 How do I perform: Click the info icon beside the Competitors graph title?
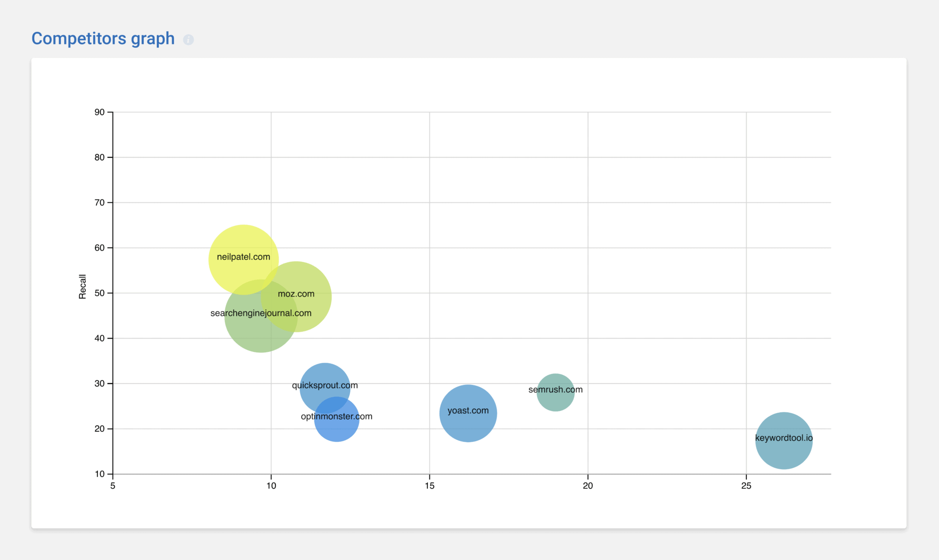(x=188, y=40)
